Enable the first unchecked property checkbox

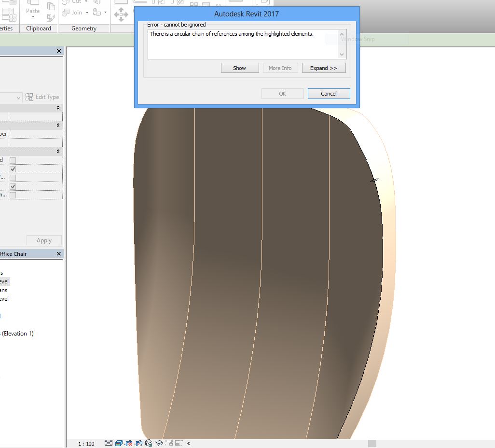(x=13, y=159)
